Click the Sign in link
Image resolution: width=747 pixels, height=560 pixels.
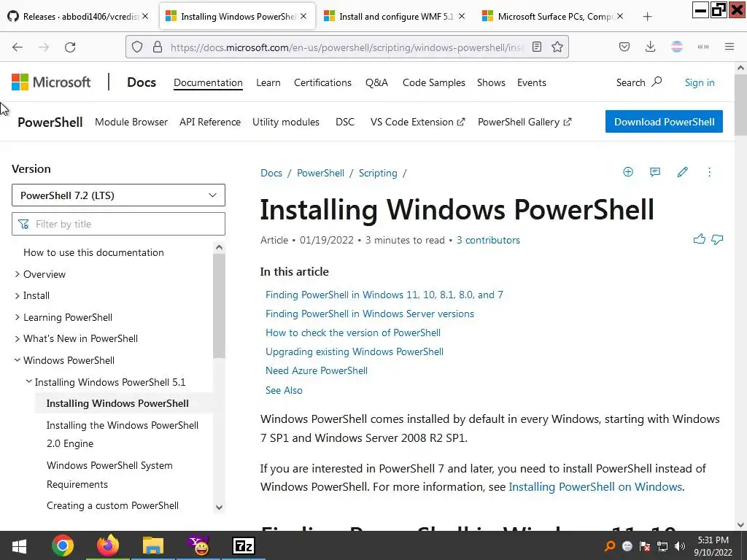coord(700,82)
